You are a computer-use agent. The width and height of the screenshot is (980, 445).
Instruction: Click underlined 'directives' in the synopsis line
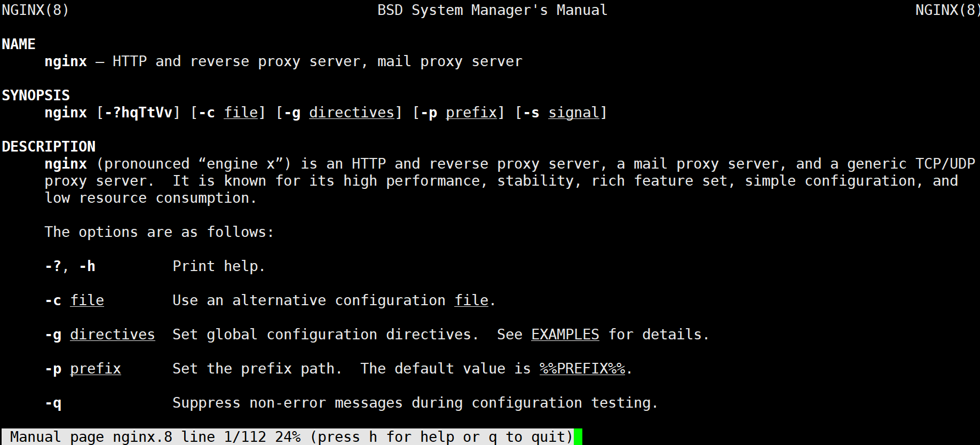[351, 113]
